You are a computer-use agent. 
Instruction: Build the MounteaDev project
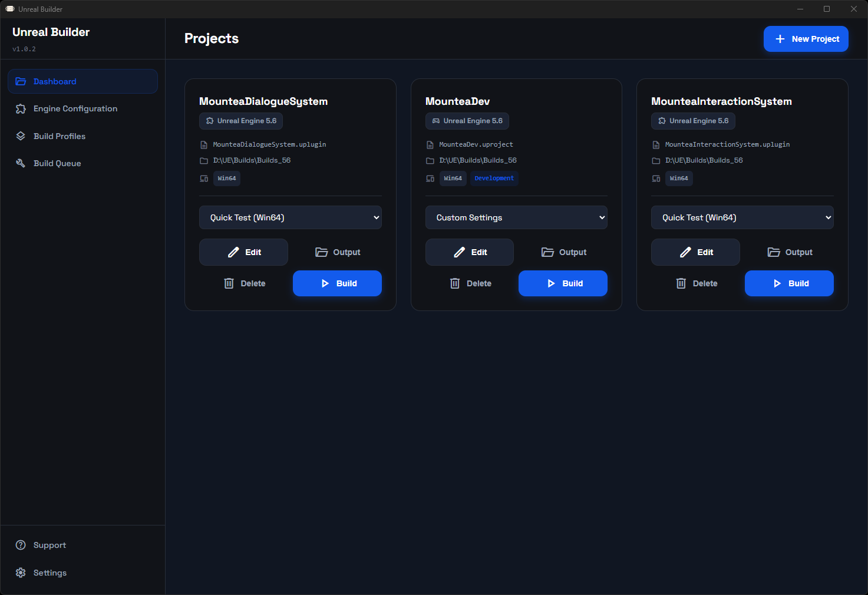click(x=563, y=283)
